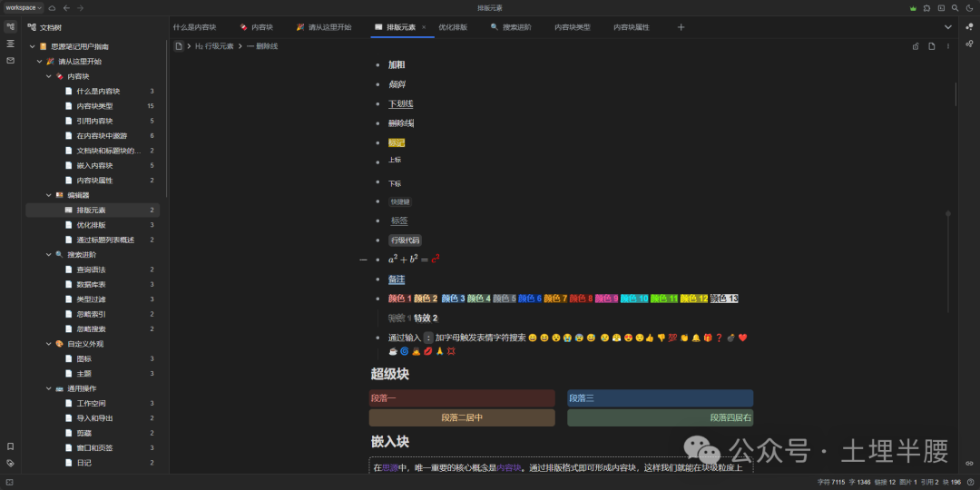Click the editor vertical scrollbar thumb

[x=955, y=93]
